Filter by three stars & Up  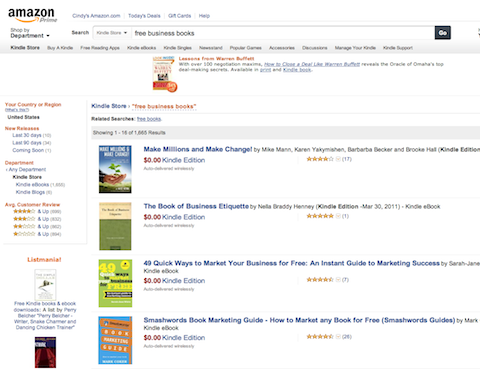click(x=31, y=219)
